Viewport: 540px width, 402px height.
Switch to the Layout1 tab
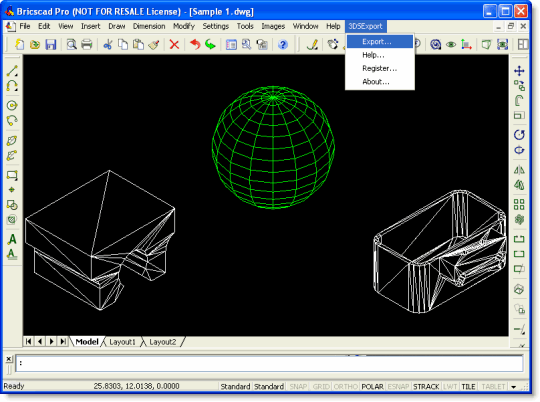[122, 342]
